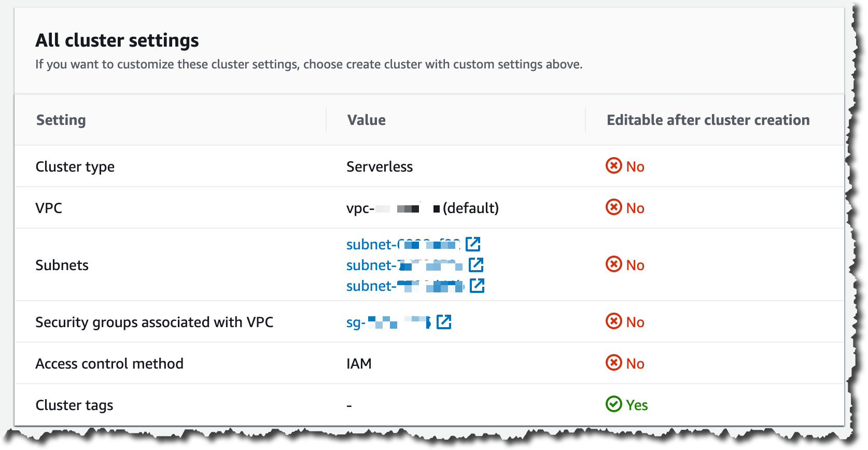Open the first subnet link
The height and width of the screenshot is (450, 868).
click(402, 244)
